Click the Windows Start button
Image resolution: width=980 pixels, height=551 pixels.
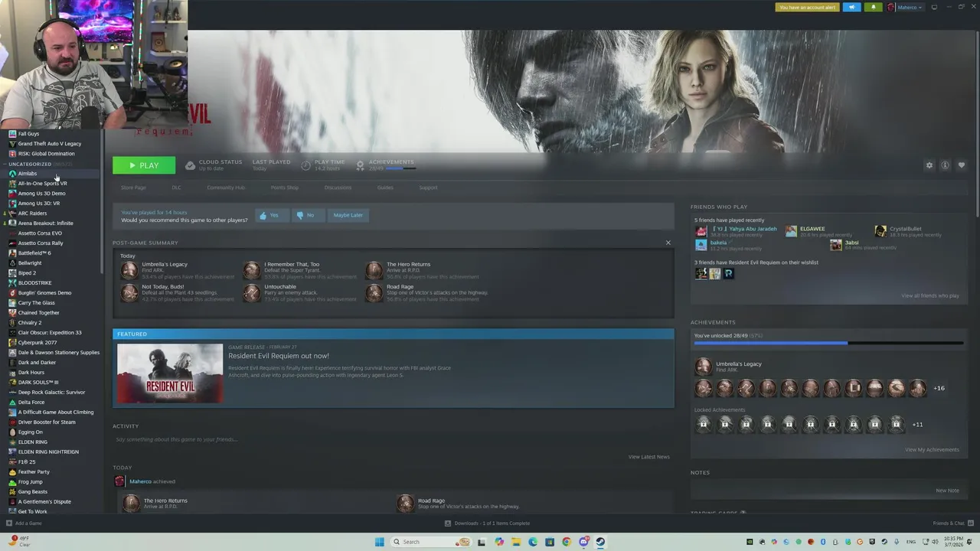pos(379,542)
